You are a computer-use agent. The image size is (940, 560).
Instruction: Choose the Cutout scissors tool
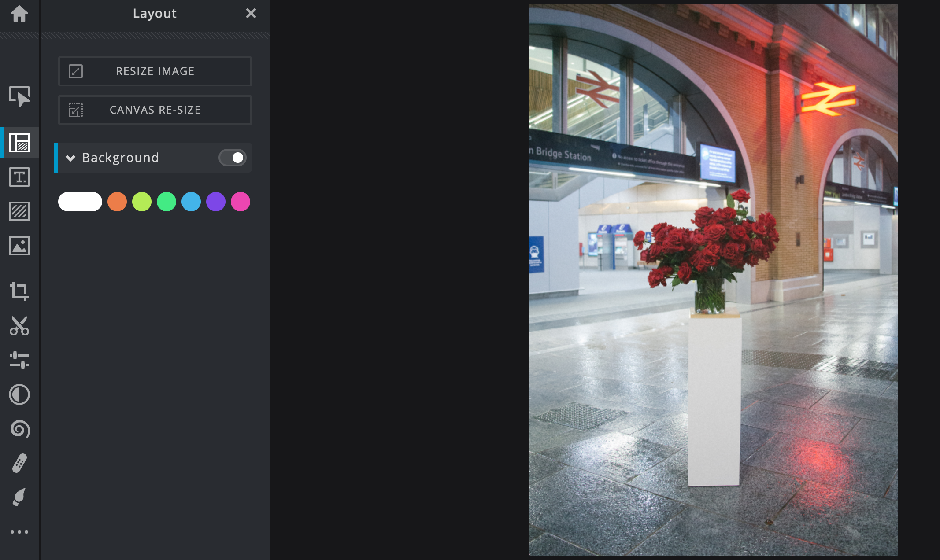pyautogui.click(x=19, y=326)
